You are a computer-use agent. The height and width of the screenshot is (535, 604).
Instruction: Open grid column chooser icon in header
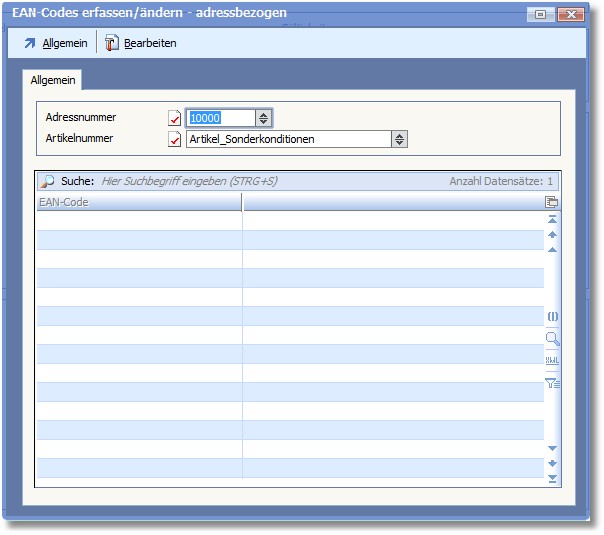(552, 202)
